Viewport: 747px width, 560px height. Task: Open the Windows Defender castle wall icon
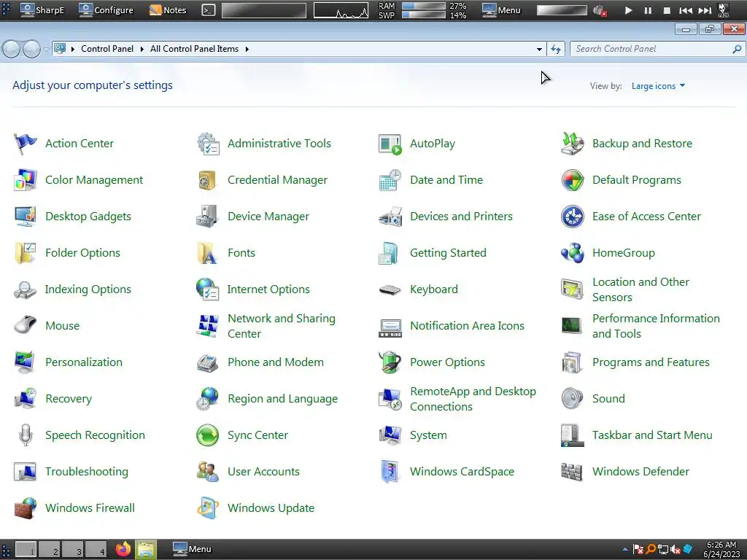click(572, 472)
